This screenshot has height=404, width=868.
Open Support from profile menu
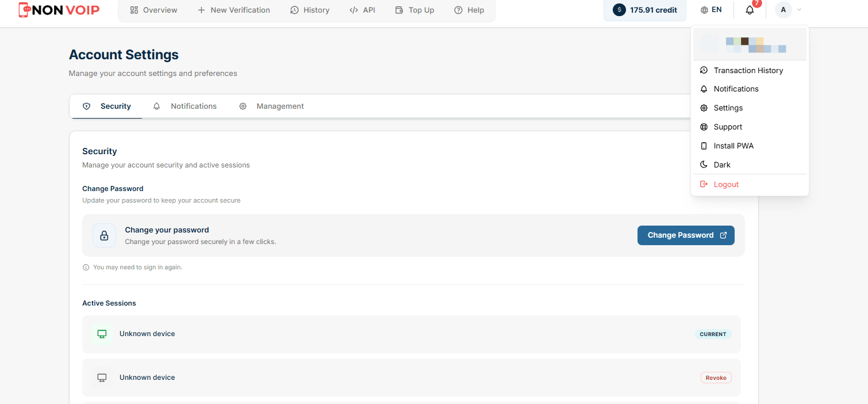pyautogui.click(x=750, y=127)
